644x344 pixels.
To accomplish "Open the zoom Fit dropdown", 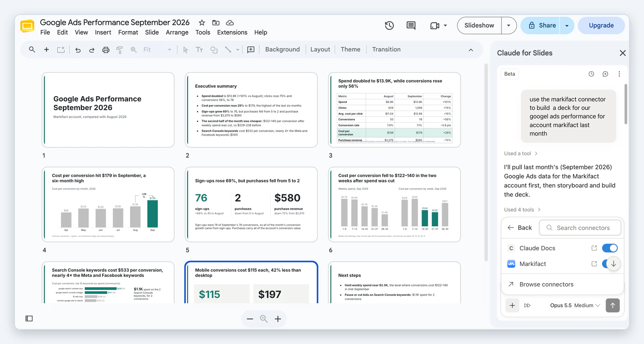I will [157, 50].
